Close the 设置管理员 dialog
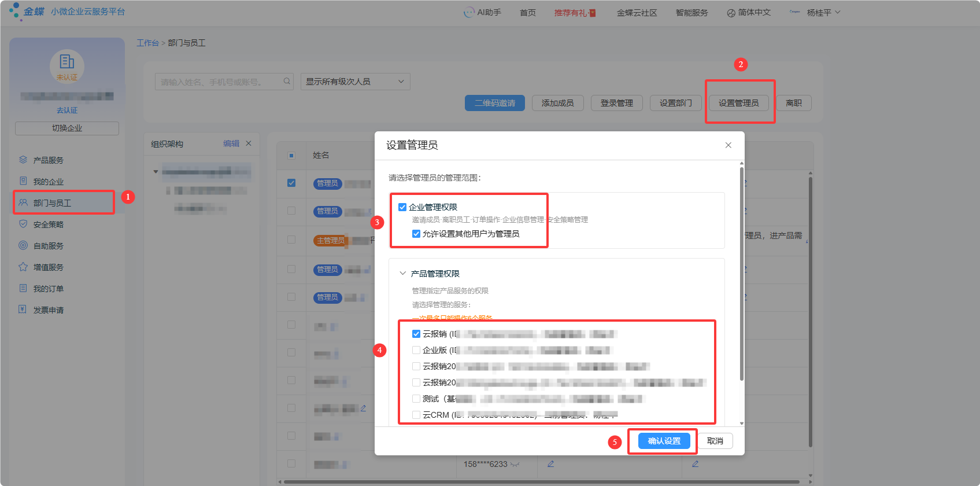This screenshot has width=980, height=486. pos(728,145)
